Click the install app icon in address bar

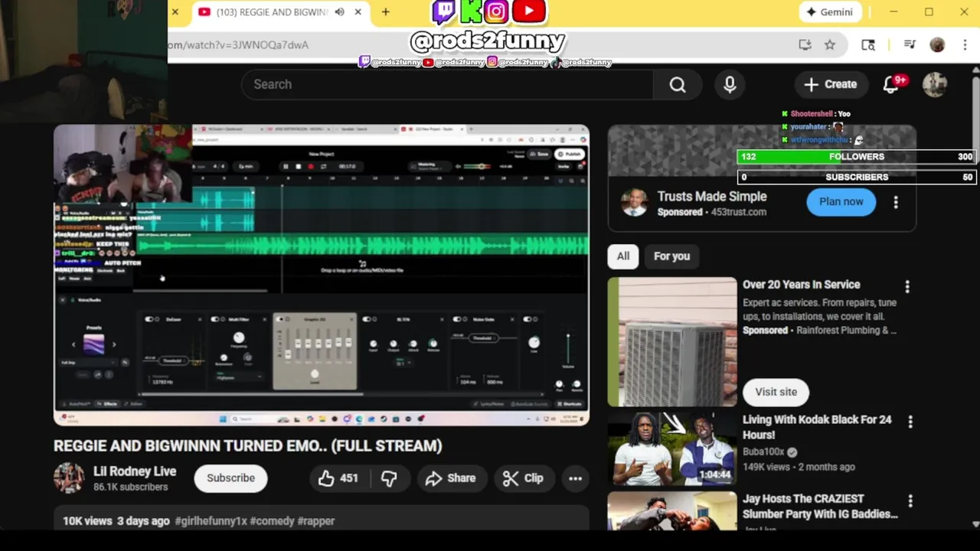tap(805, 45)
